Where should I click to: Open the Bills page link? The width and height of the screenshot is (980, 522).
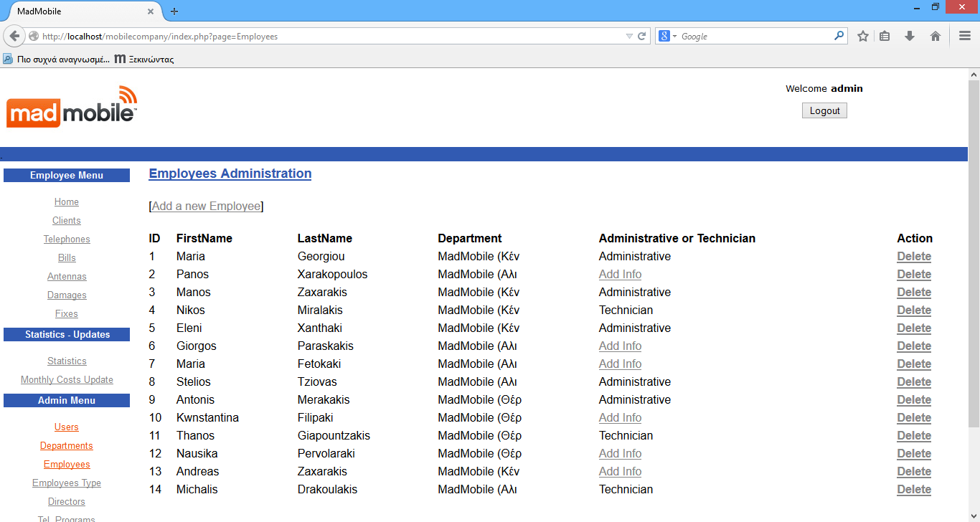click(x=67, y=258)
